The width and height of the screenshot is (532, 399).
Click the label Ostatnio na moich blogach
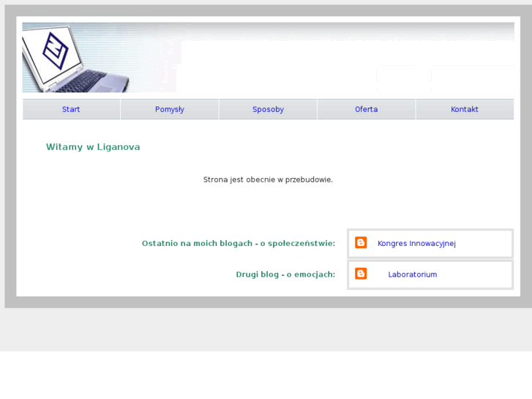pyautogui.click(x=239, y=244)
